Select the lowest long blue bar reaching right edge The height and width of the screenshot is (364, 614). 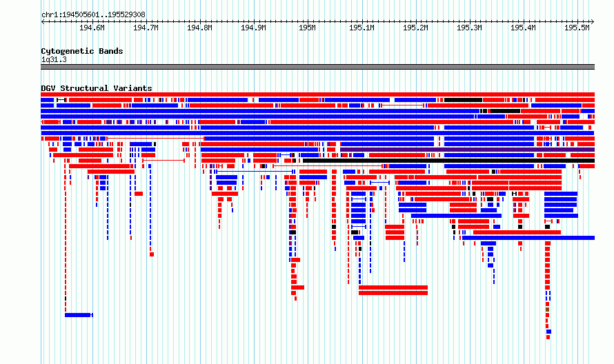tap(528, 238)
